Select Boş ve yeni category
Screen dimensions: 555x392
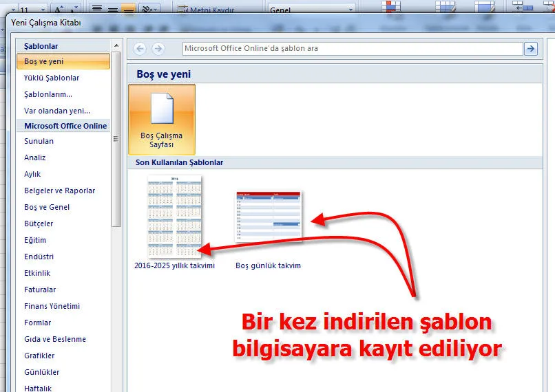click(x=63, y=61)
